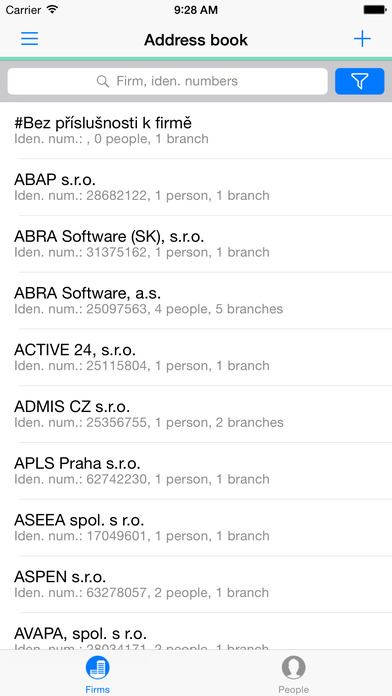
Task: Tap the plus icon to add firm
Action: (362, 39)
